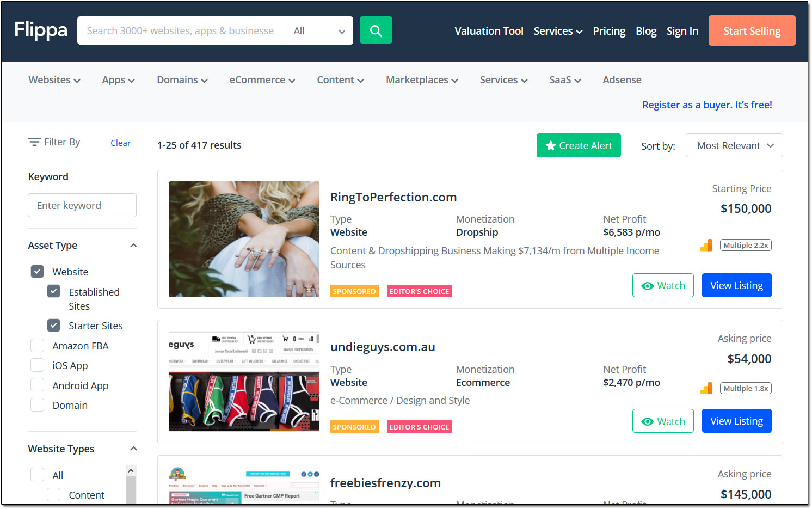
Task: Open the Services category menu in subnav
Action: pos(503,80)
